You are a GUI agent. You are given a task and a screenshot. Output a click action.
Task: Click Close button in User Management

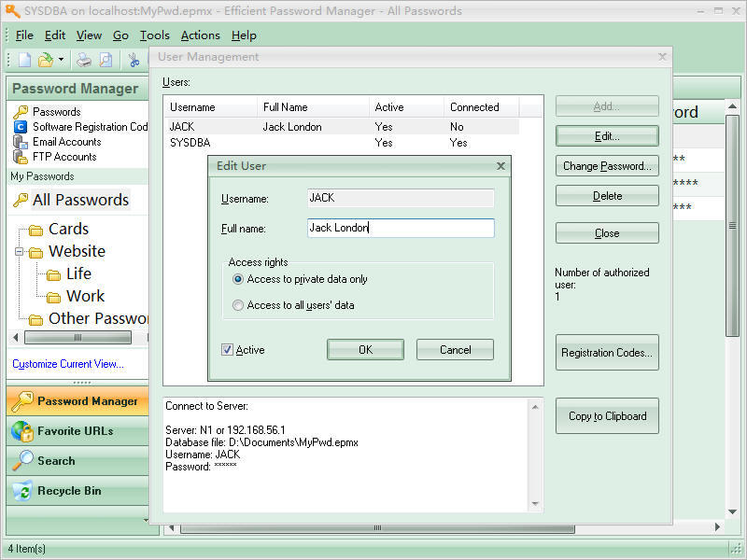pos(607,233)
